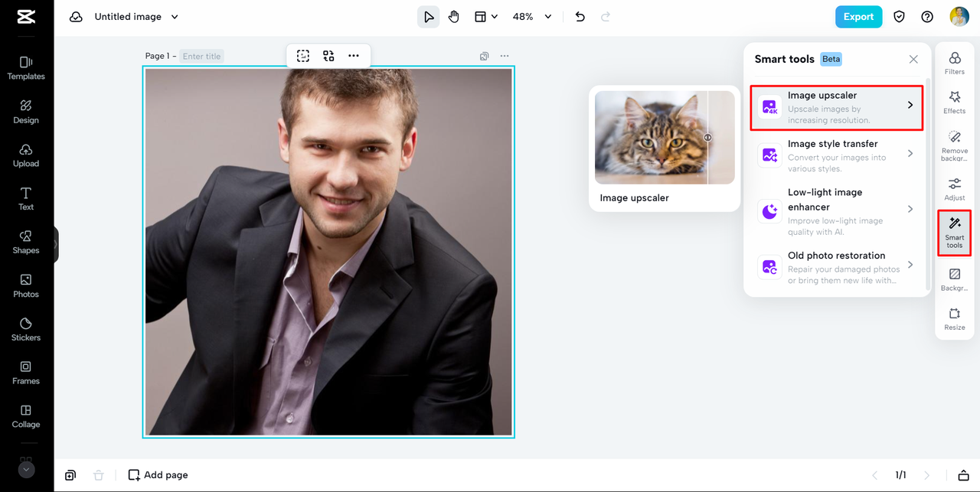Open the Image upscaler tool
The image size is (980, 492).
point(836,108)
